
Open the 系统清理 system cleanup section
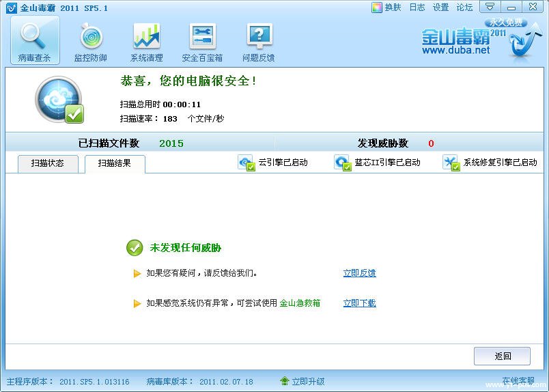146,42
